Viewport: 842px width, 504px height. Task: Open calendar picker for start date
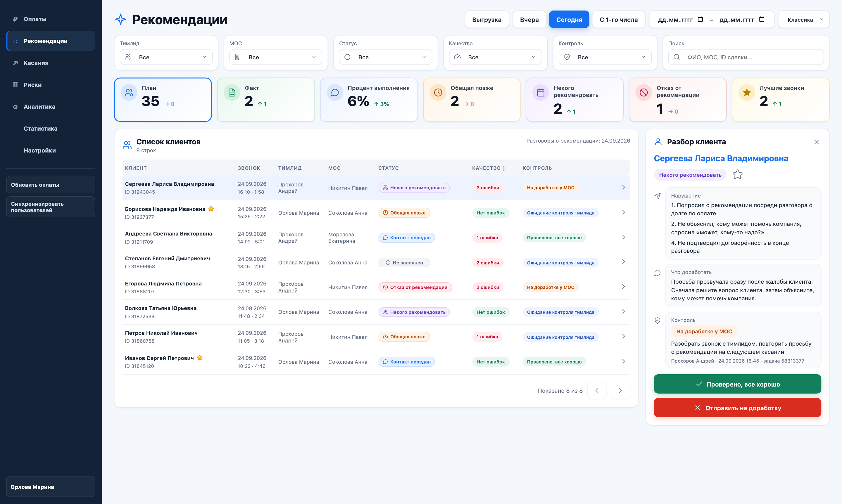pyautogui.click(x=700, y=19)
